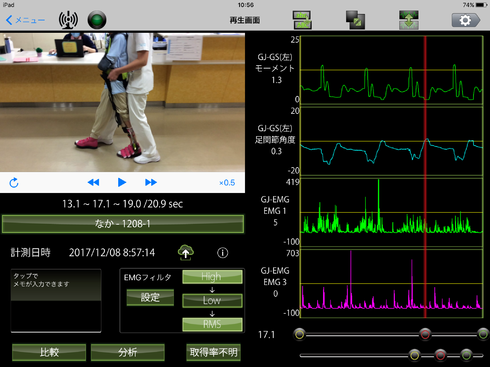Open the 比較 comparison view
This screenshot has width=490, height=367.
pos(49,352)
